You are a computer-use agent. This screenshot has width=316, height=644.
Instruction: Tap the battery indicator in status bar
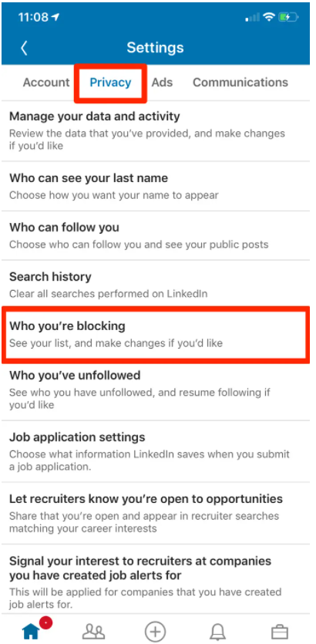(288, 17)
